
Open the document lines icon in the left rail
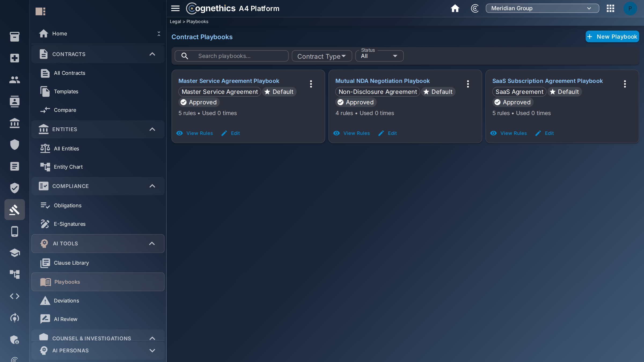pyautogui.click(x=14, y=166)
